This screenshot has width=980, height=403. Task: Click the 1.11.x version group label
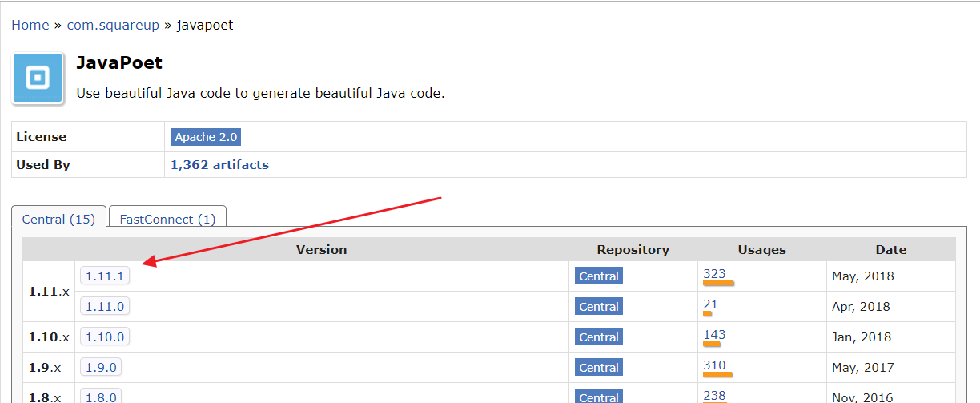49,291
